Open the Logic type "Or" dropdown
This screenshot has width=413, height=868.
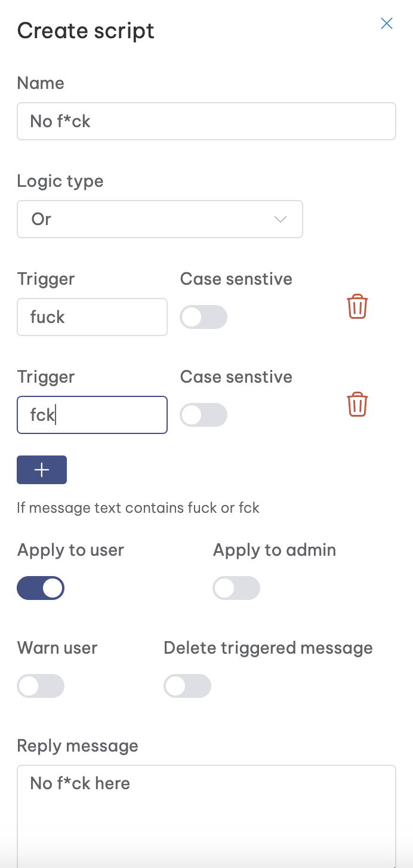(x=159, y=219)
